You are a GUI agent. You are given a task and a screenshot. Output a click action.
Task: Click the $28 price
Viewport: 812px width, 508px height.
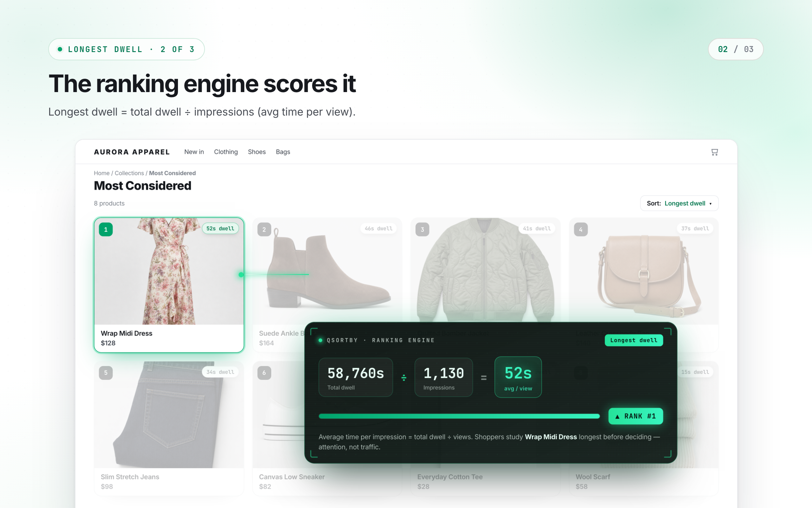[x=423, y=486]
